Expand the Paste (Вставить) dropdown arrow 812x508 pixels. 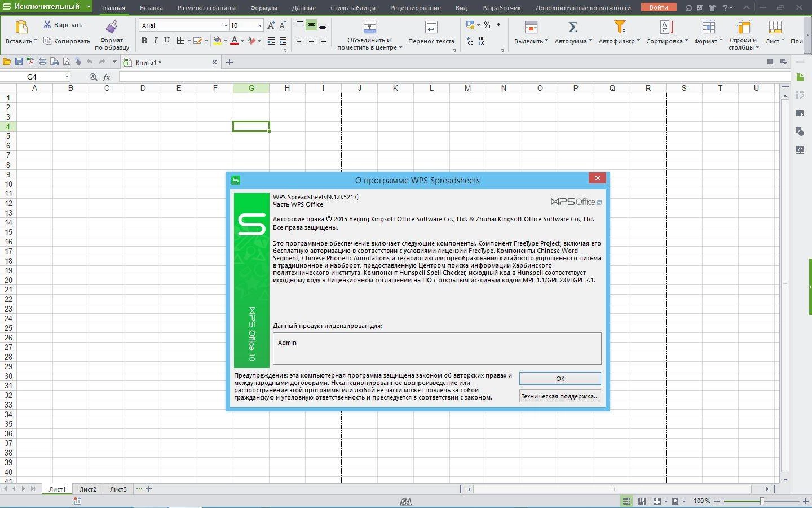pos(36,41)
